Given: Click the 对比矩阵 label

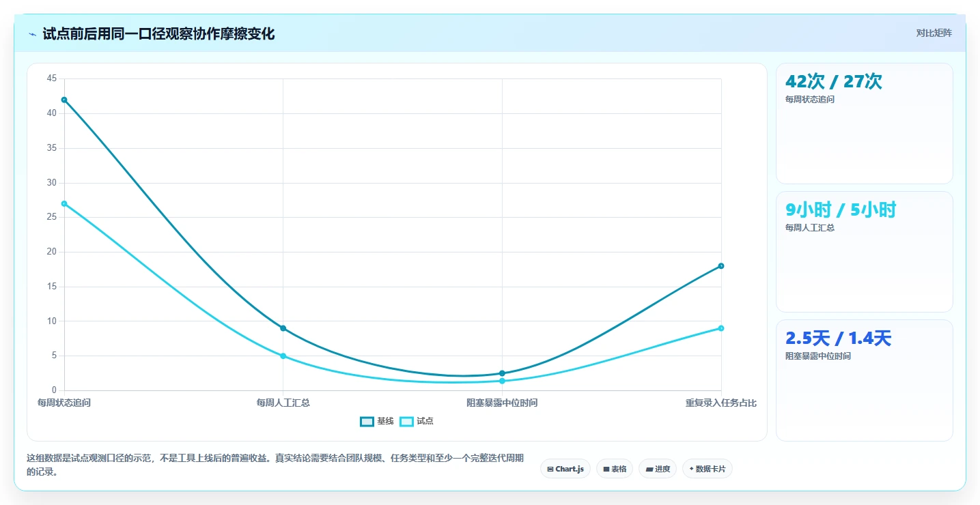Looking at the screenshot, I should (934, 33).
